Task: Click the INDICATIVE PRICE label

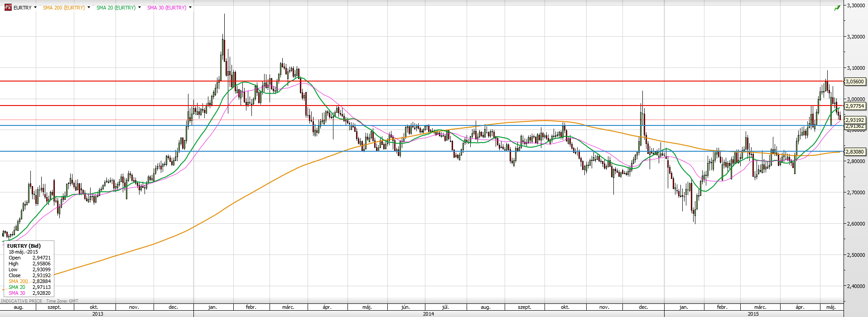Action: coord(22,301)
